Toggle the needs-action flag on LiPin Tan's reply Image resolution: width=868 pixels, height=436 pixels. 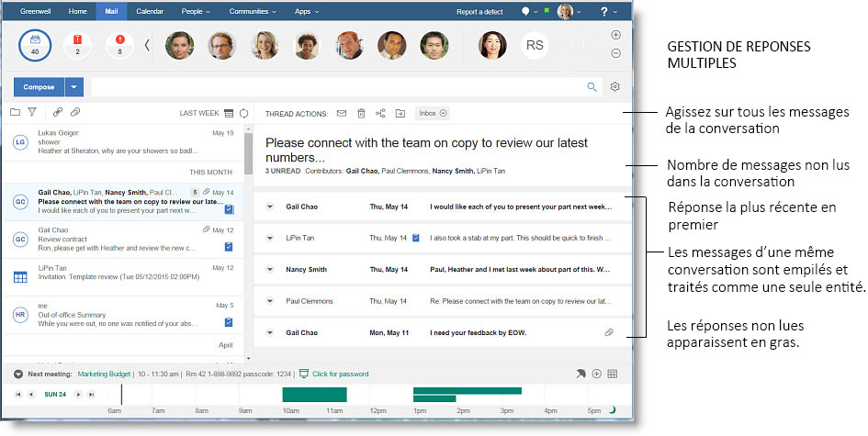point(416,238)
